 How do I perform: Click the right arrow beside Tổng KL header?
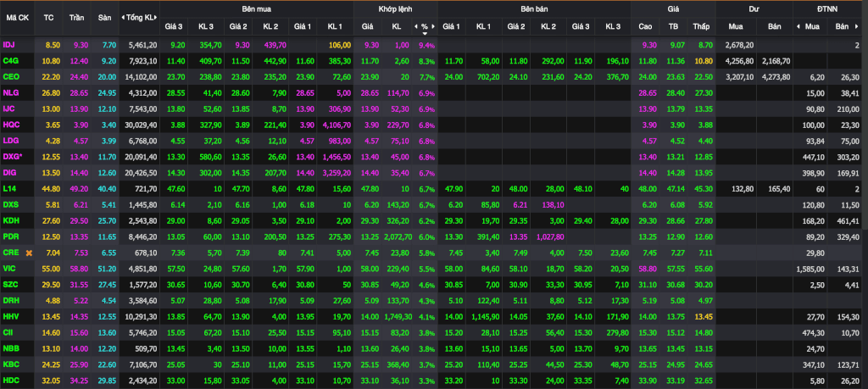point(156,17)
